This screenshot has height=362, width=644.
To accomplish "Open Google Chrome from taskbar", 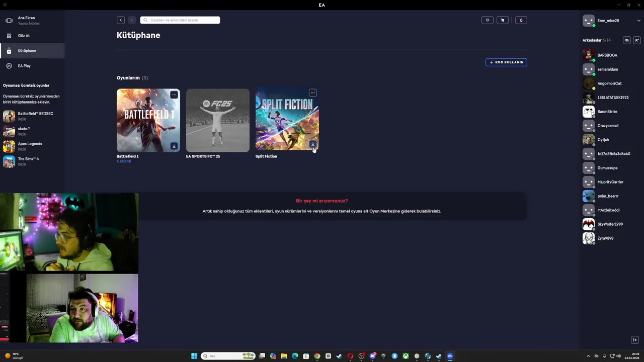I will pos(317,356).
